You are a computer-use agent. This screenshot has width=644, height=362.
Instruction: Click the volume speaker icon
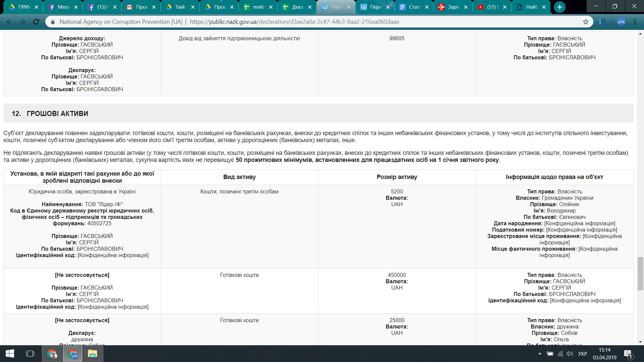click(570, 354)
